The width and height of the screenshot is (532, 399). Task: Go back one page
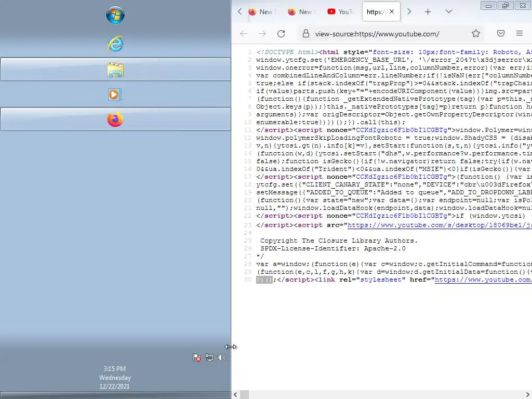[244, 34]
